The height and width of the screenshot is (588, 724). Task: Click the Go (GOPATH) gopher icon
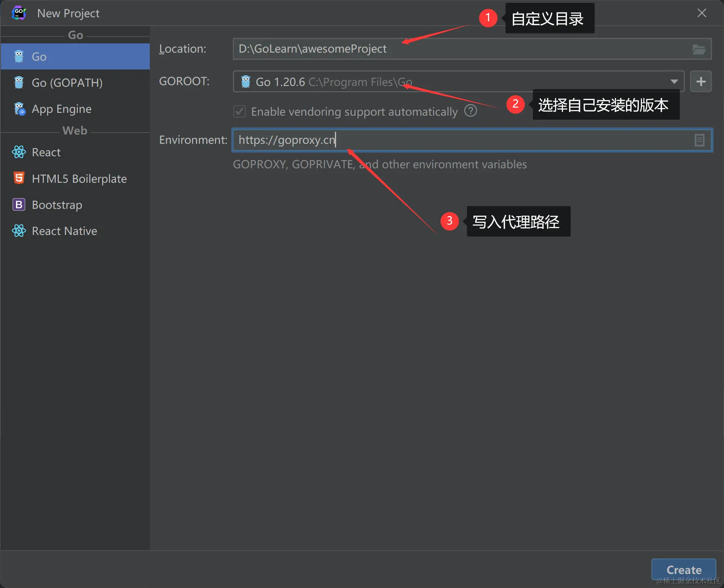click(19, 83)
